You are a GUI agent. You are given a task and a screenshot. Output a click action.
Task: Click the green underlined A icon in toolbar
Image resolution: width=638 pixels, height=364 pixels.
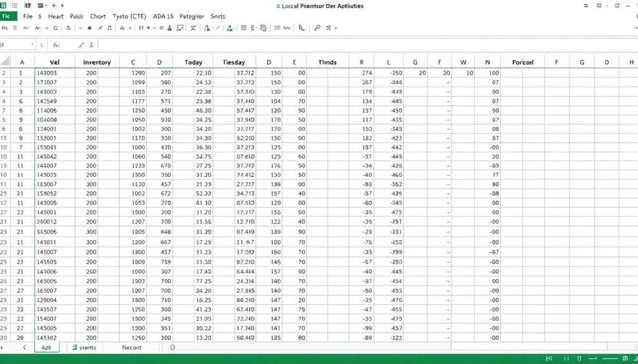click(231, 28)
